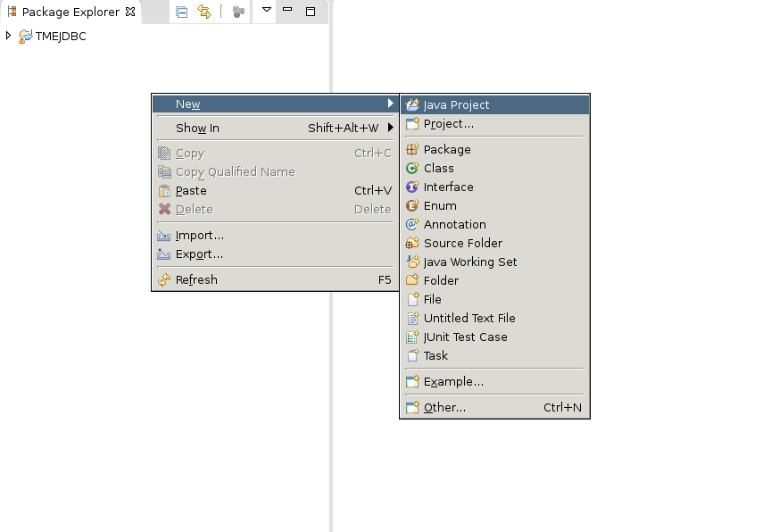
Task: Choose Java Project from the New submenu
Action: (494, 104)
